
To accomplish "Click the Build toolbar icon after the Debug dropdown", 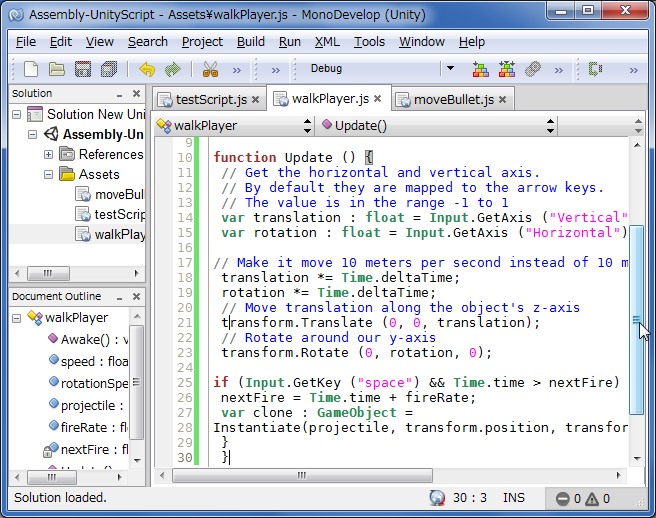I will point(480,69).
